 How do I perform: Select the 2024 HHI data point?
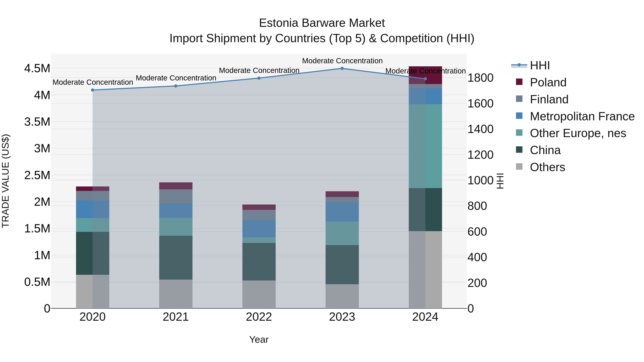coord(425,79)
